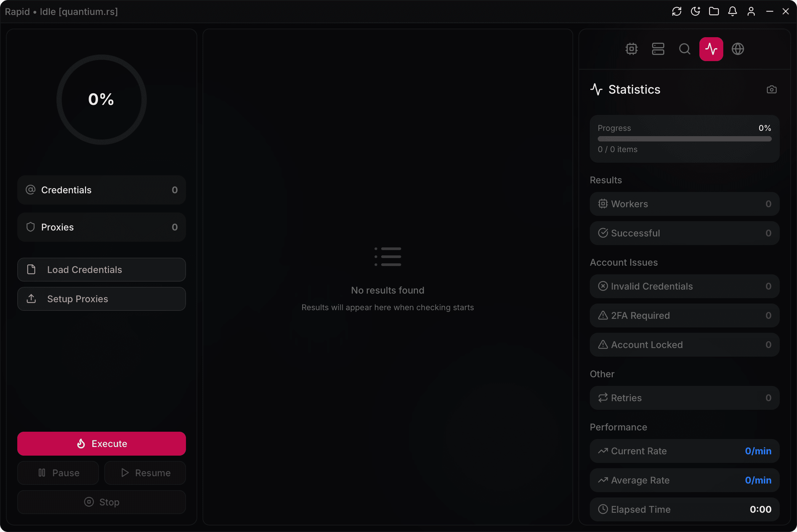Switch to the search tab icon

click(684, 49)
